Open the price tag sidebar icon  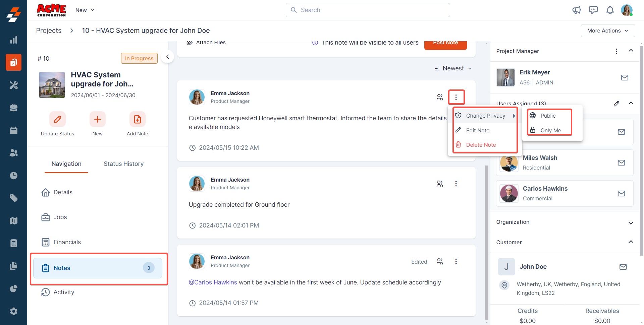pyautogui.click(x=13, y=198)
